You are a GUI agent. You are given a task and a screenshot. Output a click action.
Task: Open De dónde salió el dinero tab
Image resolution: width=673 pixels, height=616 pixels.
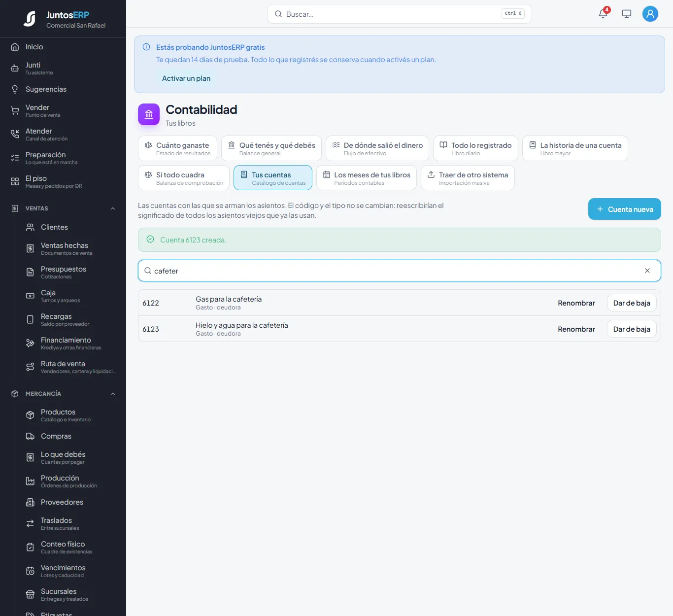coord(377,148)
